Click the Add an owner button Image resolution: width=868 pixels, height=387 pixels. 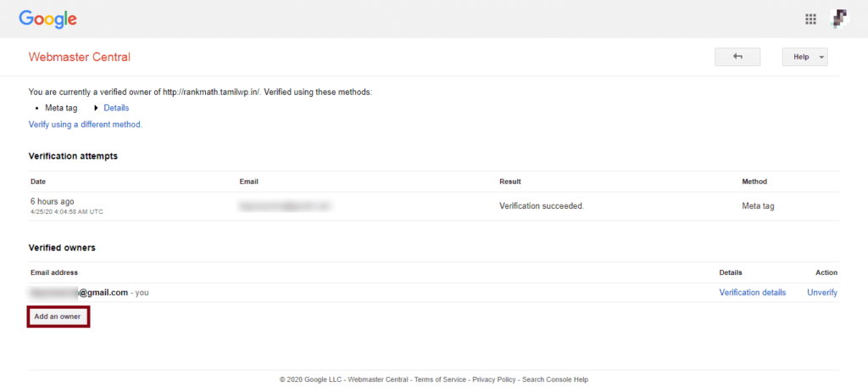pos(58,317)
